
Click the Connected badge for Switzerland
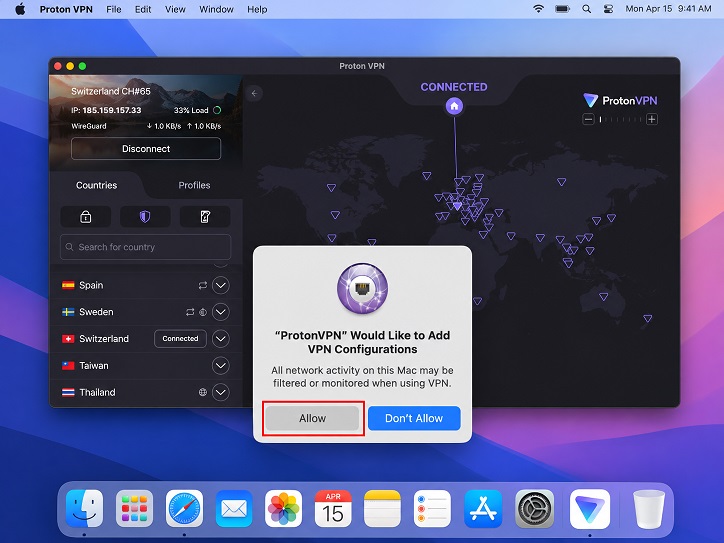180,338
